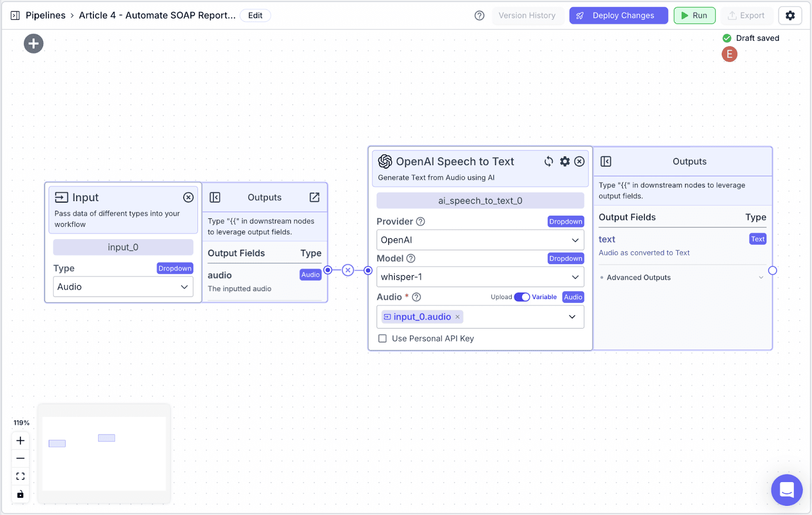Image resolution: width=812 pixels, height=515 pixels.
Task: Click the Draft saved status checkmark
Action: [727, 38]
